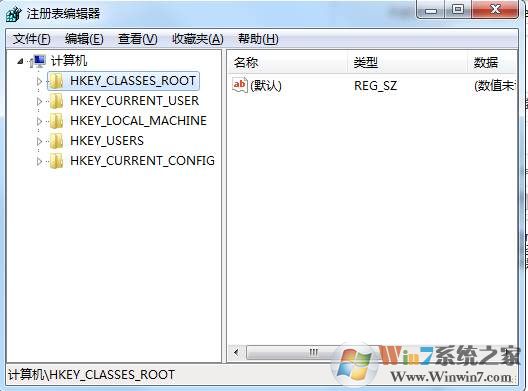Click the REG_SZ type cell
Image resolution: width=528 pixels, height=391 pixels.
click(x=375, y=86)
